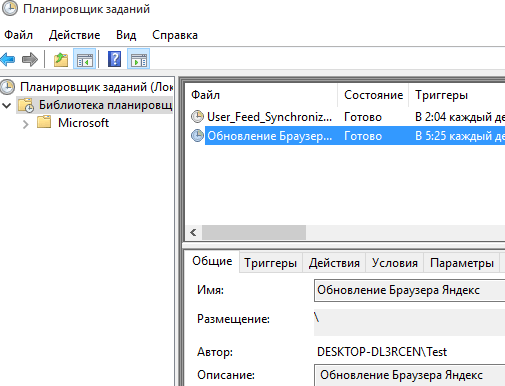The width and height of the screenshot is (505, 386).
Task: Switch to the Условия tab
Action: tap(395, 263)
